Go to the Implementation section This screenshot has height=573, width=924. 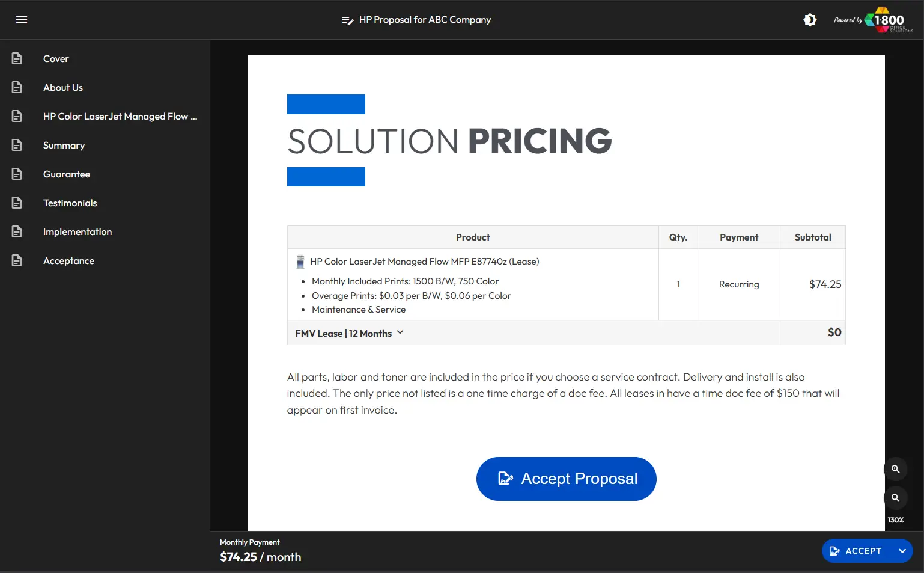78,231
